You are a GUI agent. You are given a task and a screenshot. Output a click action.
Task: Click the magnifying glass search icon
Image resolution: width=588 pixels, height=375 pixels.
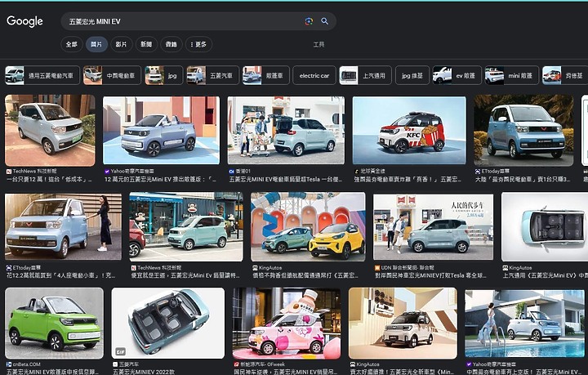[325, 21]
